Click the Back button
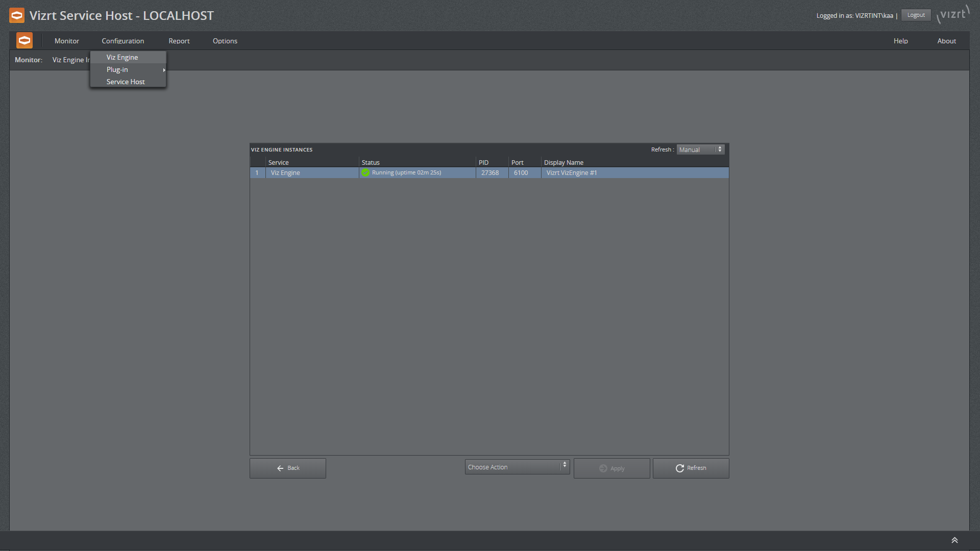Viewport: 980px width, 551px height. tap(287, 467)
